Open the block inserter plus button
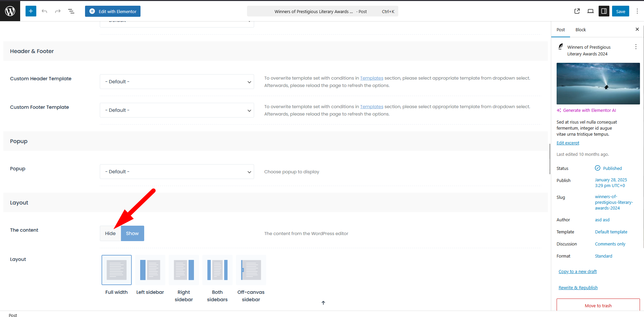The height and width of the screenshot is (317, 644). [x=31, y=11]
